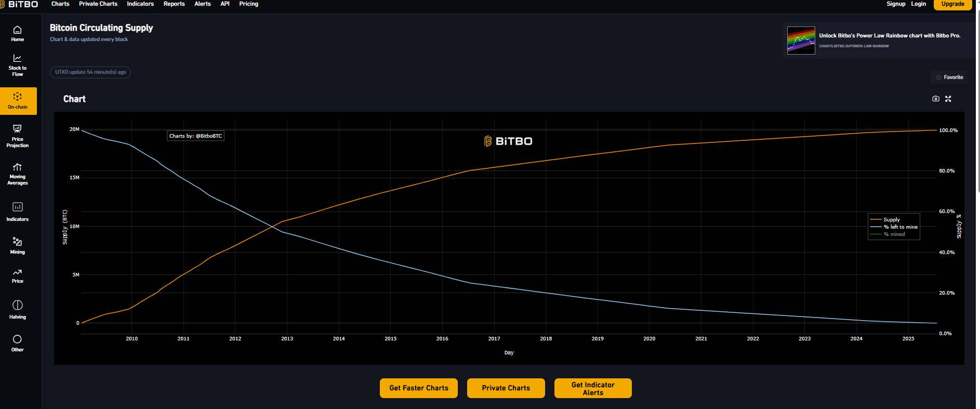
Task: Open the Mining sidebar icon
Action: [x=18, y=245]
